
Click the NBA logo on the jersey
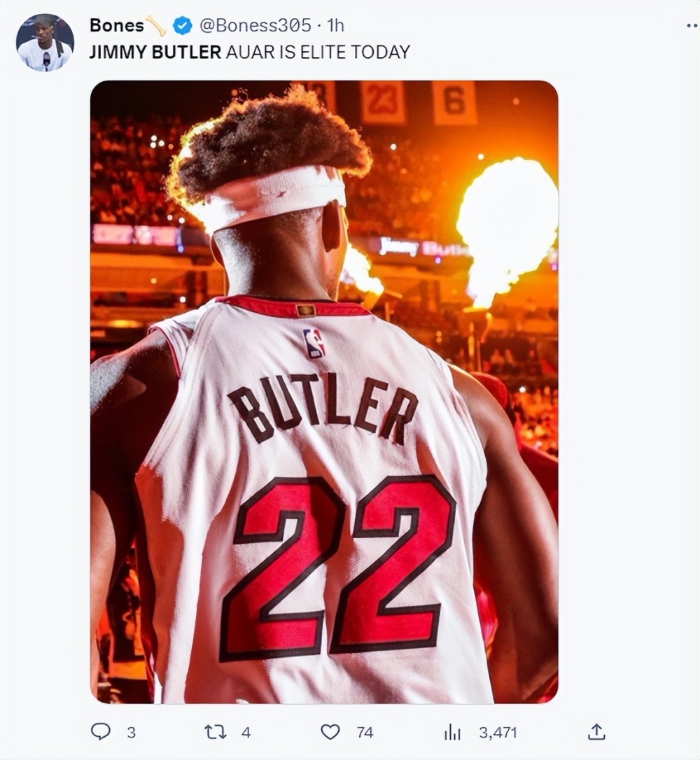[x=314, y=344]
